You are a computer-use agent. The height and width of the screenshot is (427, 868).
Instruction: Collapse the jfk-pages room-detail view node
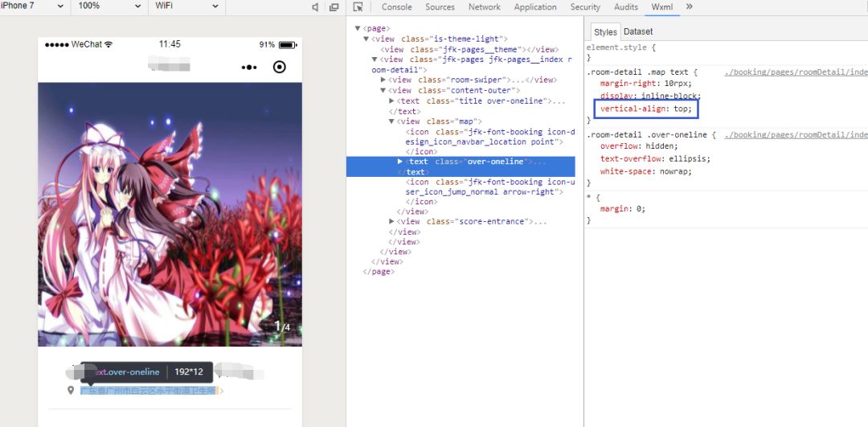(375, 60)
